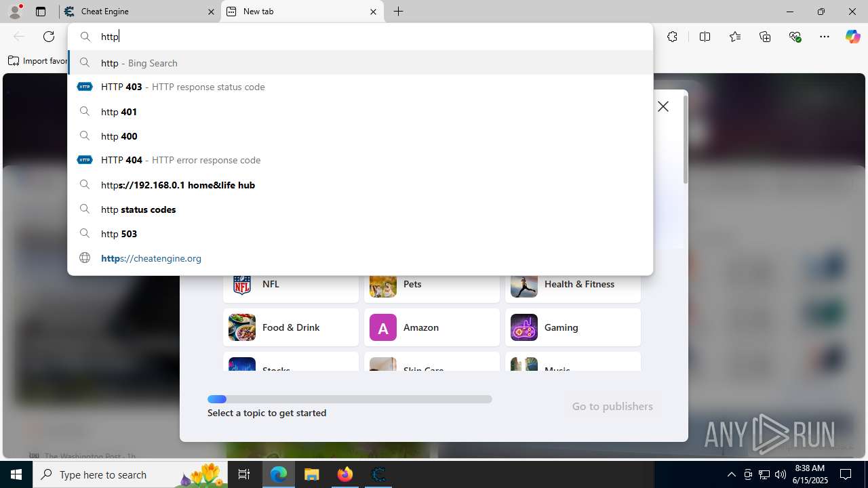Viewport: 868px width, 488px height.
Task: Close the topic selection dialog
Action: (663, 106)
